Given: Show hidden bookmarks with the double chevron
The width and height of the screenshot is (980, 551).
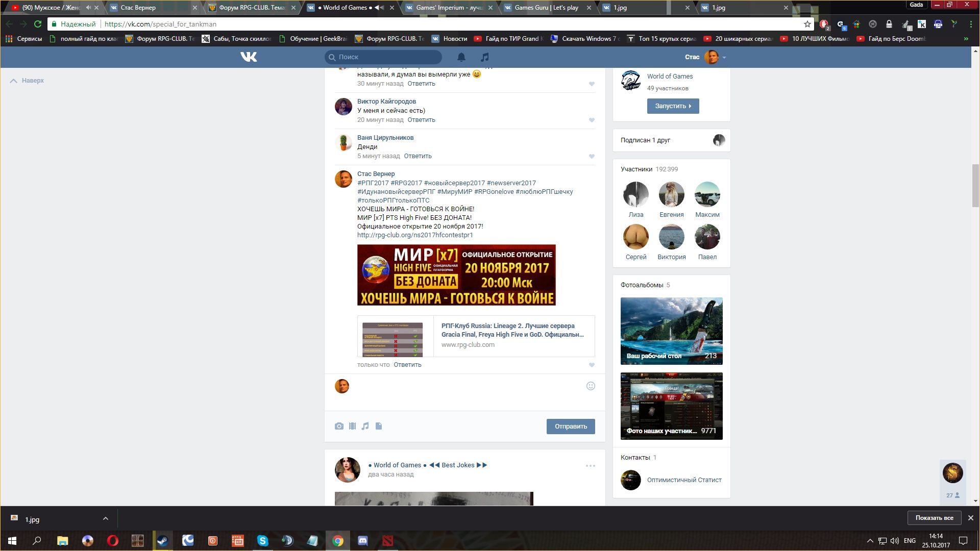Looking at the screenshot, I should click(966, 39).
